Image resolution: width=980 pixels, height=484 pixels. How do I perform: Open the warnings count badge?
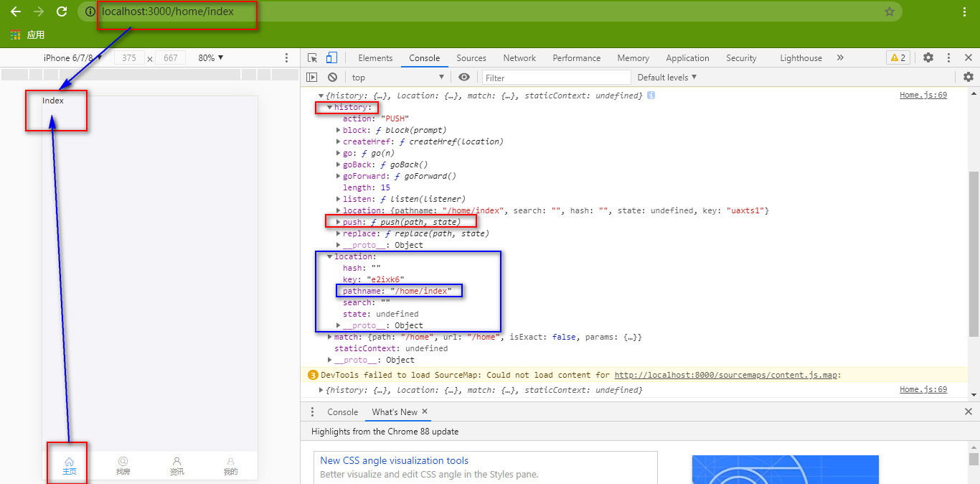click(x=897, y=57)
